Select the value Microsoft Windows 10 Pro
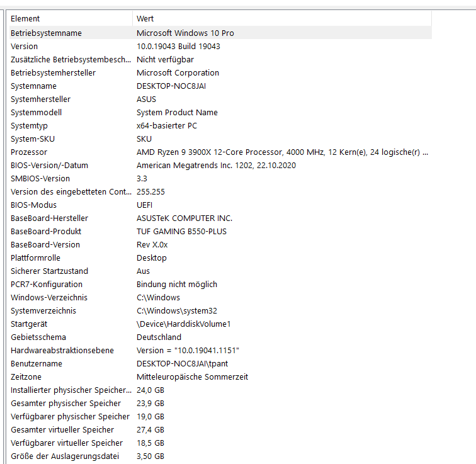476x464 pixels. (x=185, y=33)
